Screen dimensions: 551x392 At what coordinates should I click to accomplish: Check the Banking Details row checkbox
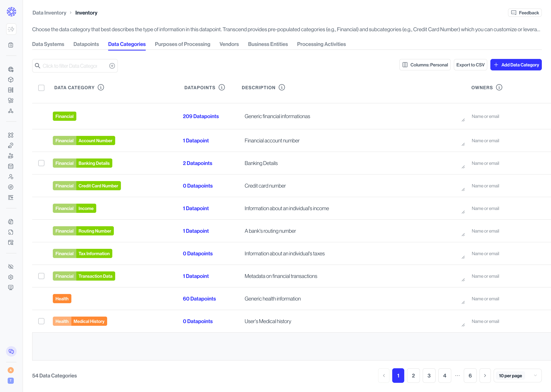click(x=41, y=163)
